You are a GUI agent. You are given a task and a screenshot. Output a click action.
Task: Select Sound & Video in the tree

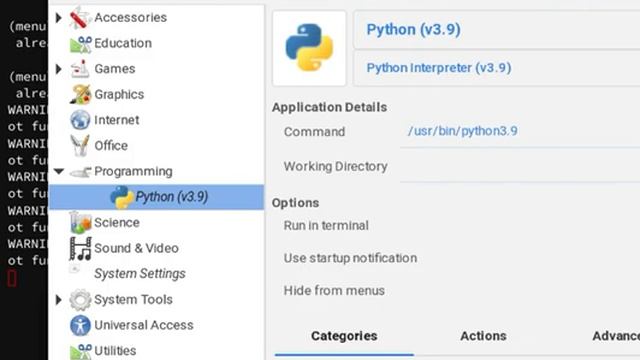(136, 248)
